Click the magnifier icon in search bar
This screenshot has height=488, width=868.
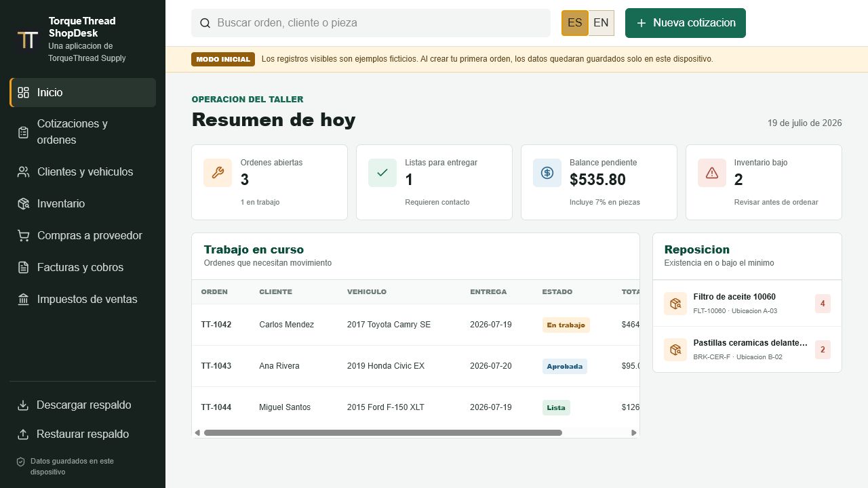click(205, 23)
